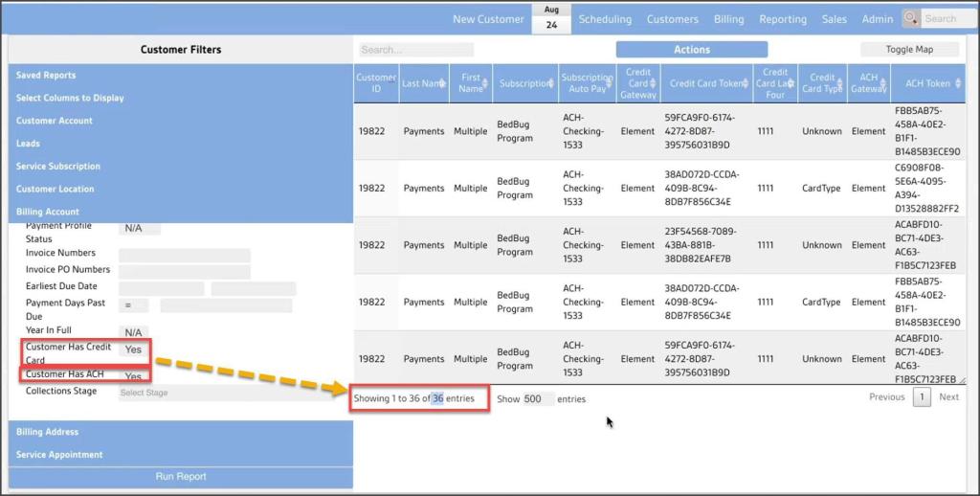Open the Reporting menu
The image size is (980, 496).
[783, 19]
